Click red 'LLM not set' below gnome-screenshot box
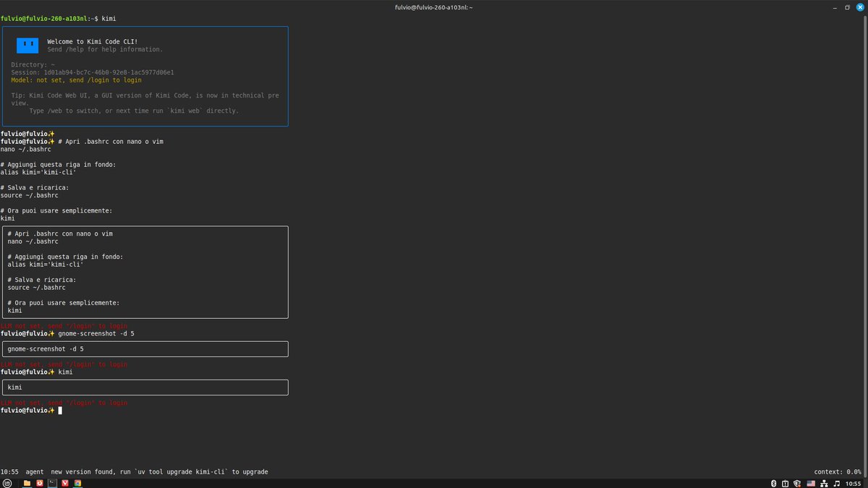This screenshot has height=488, width=868. [64, 364]
